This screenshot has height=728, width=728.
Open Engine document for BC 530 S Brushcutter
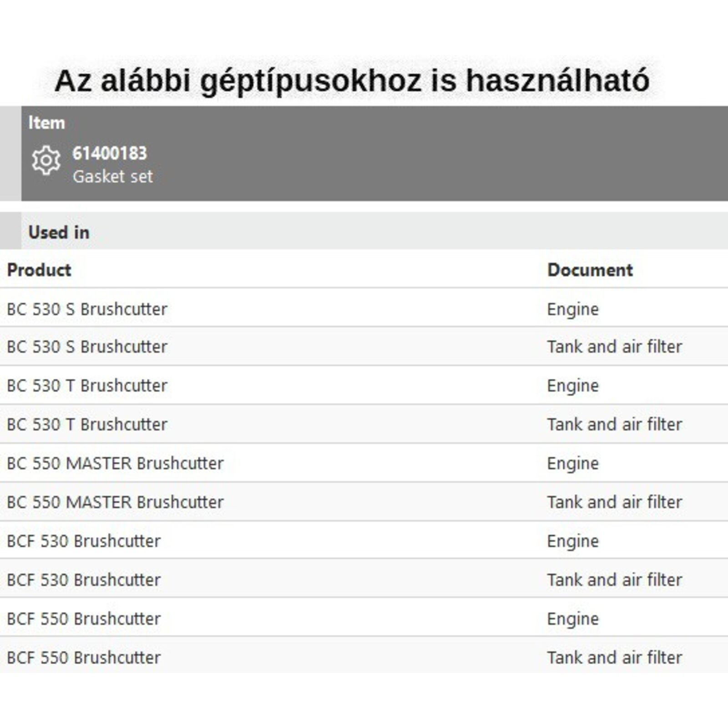tap(573, 309)
